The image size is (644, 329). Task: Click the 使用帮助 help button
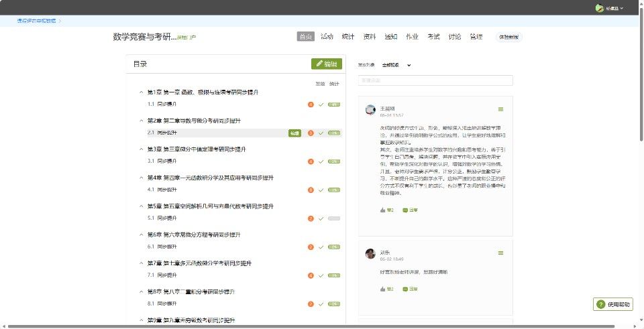click(x=613, y=304)
